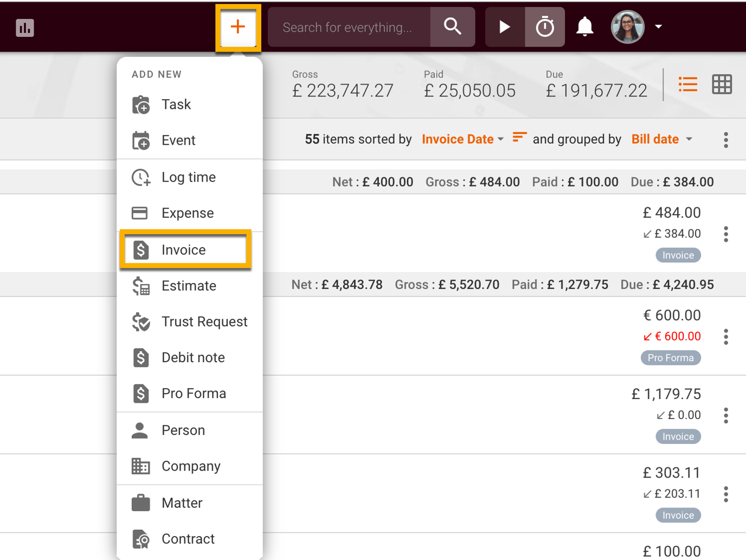Click the Expense card icon
Viewport: 746px width, 560px height.
click(x=140, y=213)
